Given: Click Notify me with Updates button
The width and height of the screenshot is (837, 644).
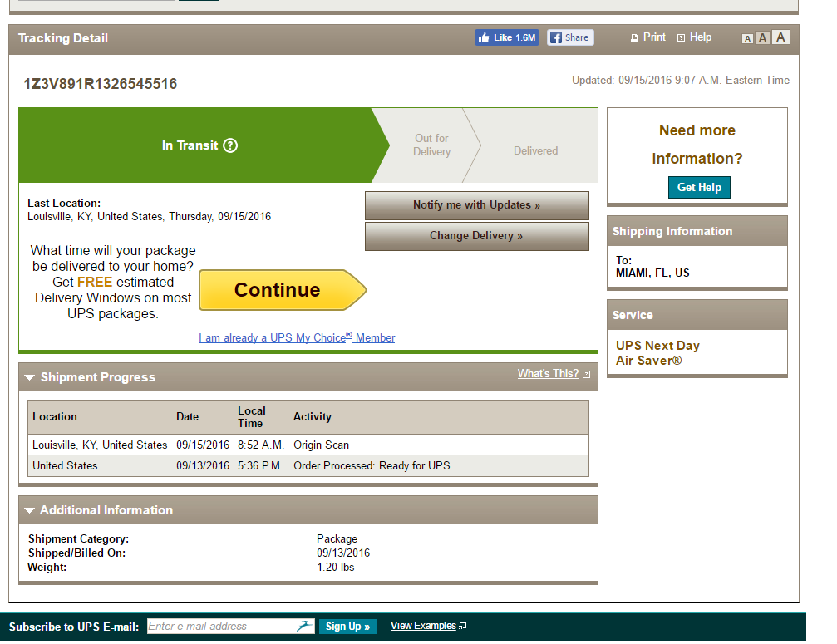Looking at the screenshot, I should [477, 205].
